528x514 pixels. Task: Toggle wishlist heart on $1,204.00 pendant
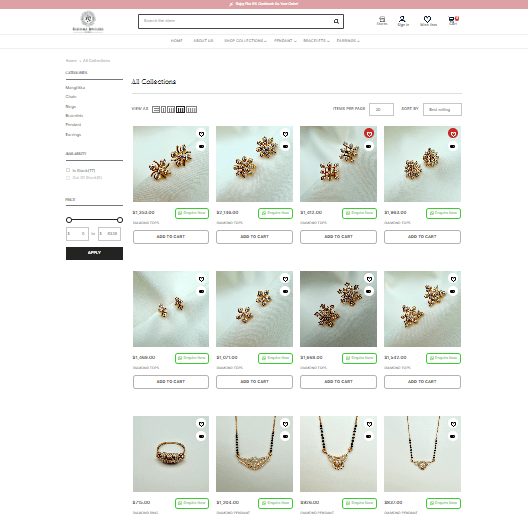(x=285, y=424)
